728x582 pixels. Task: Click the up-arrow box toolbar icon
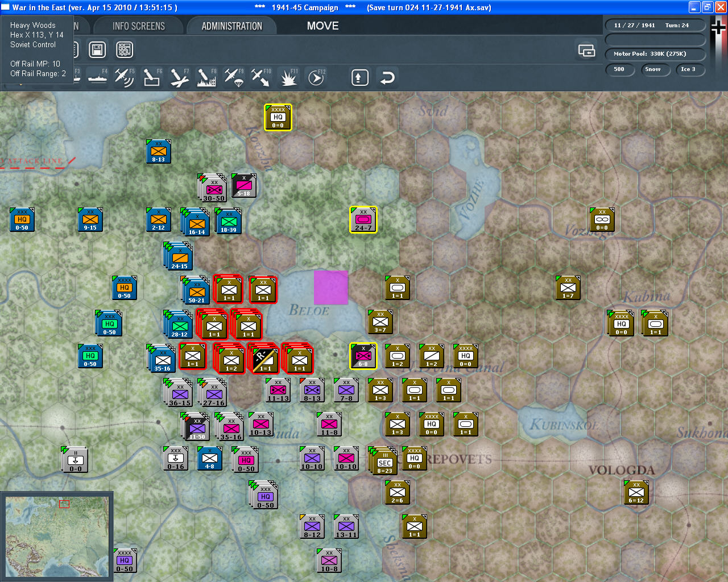click(x=359, y=77)
